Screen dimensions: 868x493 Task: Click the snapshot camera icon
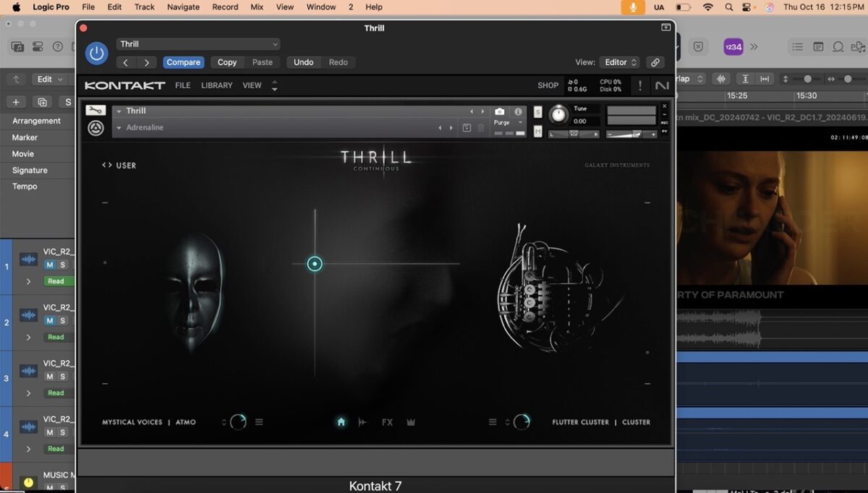coord(500,111)
